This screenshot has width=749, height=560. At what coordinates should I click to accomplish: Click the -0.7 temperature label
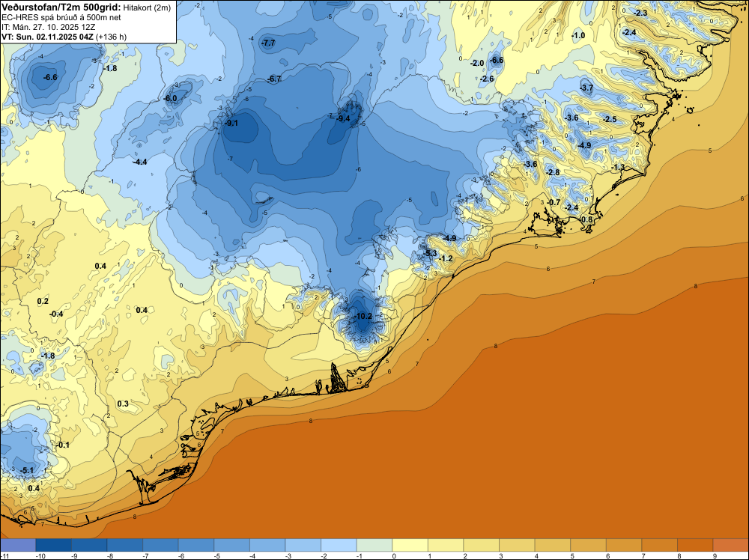[x=554, y=202]
